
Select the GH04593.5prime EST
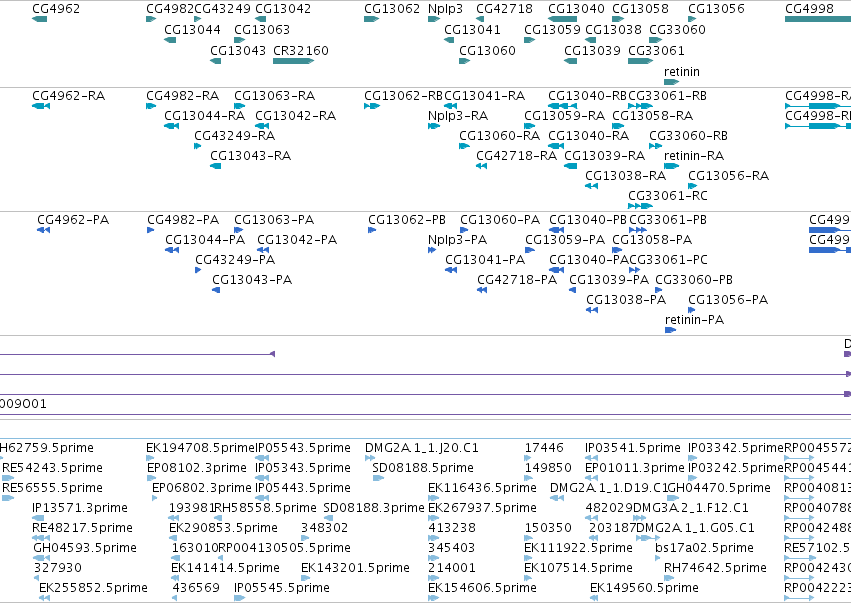[x=85, y=548]
